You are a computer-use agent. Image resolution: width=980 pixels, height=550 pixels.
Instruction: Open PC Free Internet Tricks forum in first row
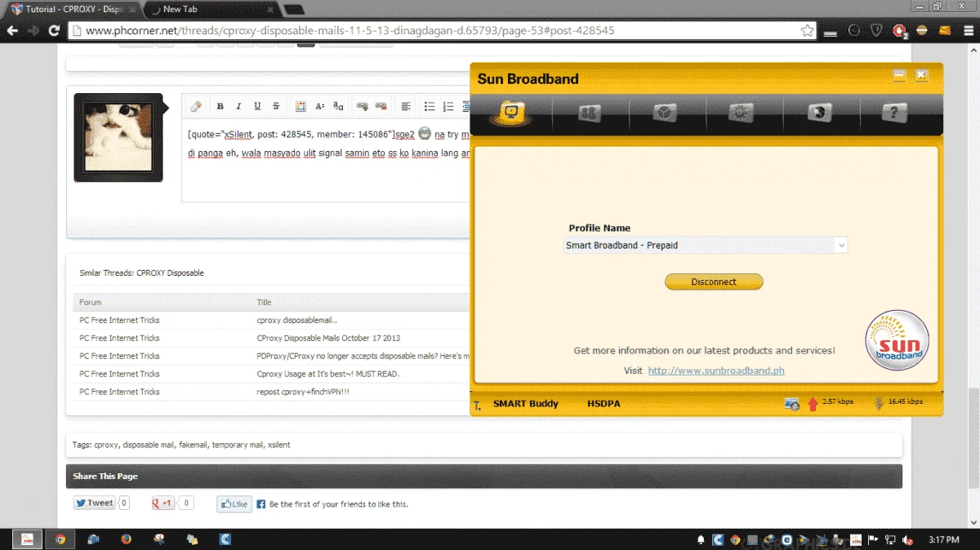[x=119, y=320]
